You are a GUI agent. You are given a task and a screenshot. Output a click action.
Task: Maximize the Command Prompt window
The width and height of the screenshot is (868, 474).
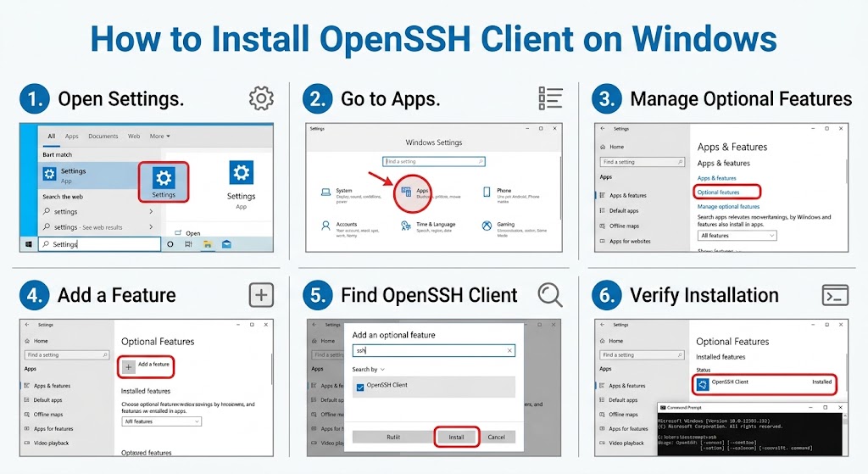tap(825, 408)
